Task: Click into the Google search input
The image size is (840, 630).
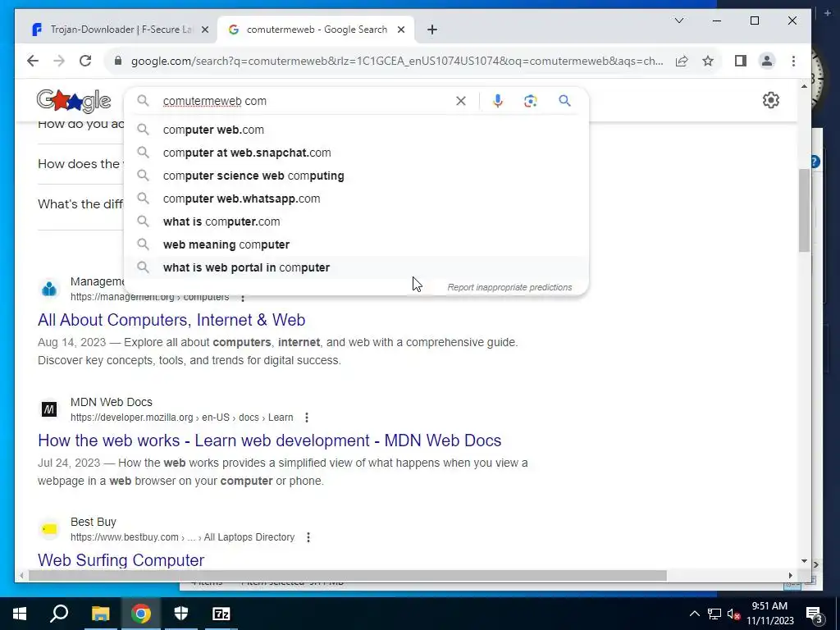Action: (305, 101)
